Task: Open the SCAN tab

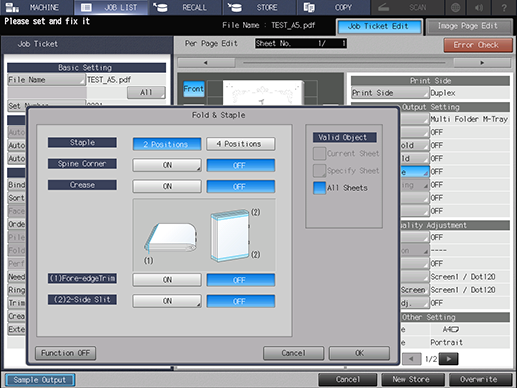Action: (x=407, y=7)
